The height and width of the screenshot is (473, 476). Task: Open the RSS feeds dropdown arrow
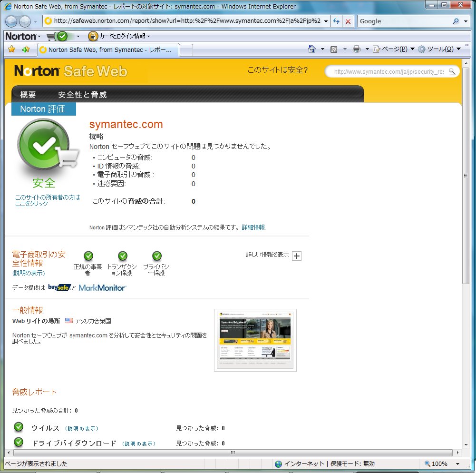pos(345,49)
